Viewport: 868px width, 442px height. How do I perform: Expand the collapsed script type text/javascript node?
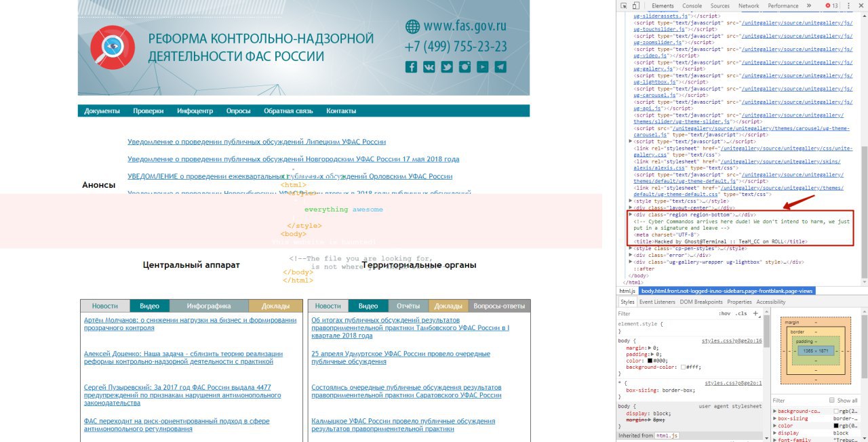point(631,141)
